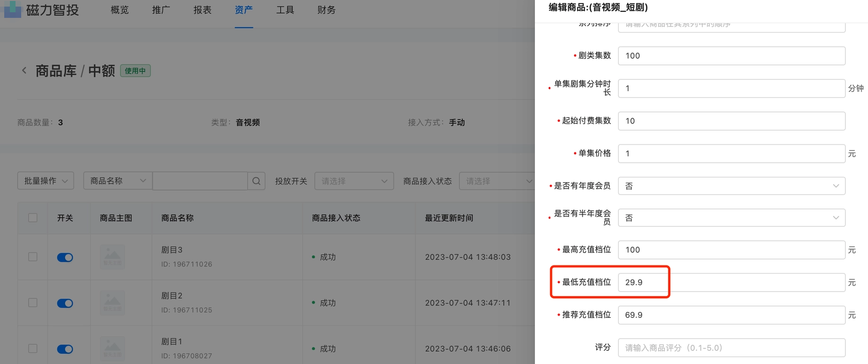
Task: Click the 使用中 status badge
Action: [x=135, y=71]
